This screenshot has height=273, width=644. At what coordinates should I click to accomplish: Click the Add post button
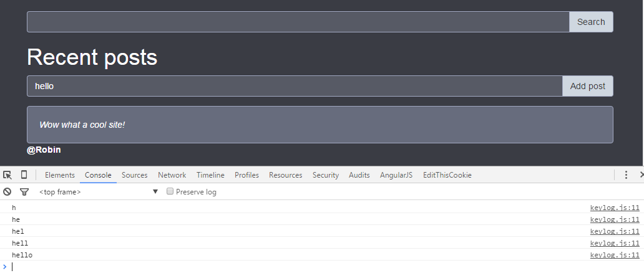tap(587, 86)
